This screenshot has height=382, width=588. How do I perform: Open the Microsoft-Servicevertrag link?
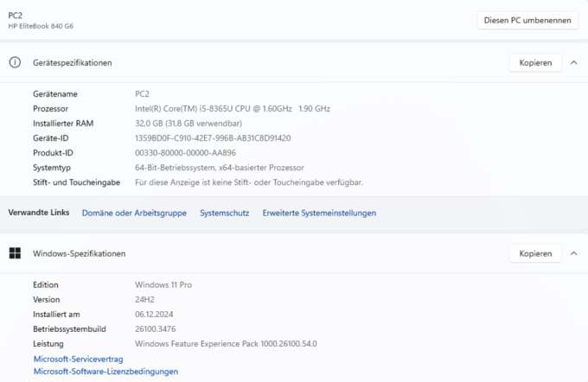coord(79,360)
